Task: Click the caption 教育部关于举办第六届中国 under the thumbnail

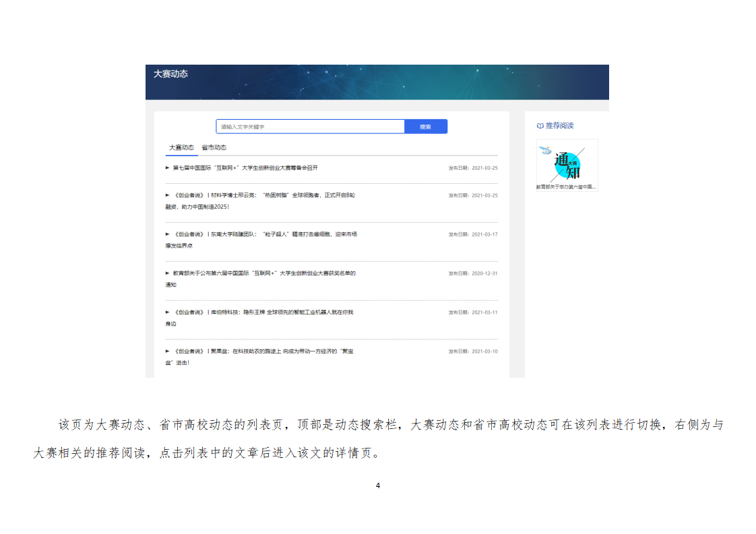Action: click(566, 187)
